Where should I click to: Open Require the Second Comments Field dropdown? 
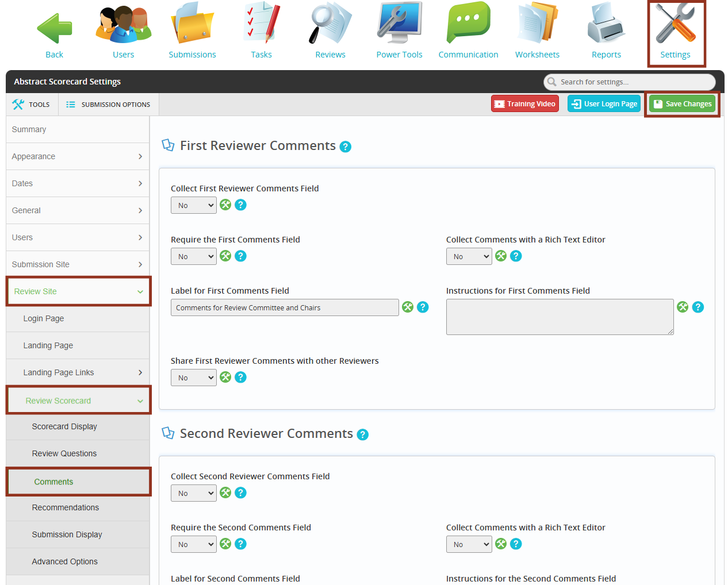194,544
